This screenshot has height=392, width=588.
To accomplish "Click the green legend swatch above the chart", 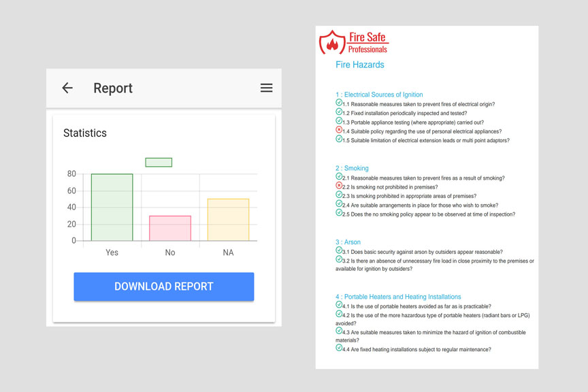I will 158,162.
